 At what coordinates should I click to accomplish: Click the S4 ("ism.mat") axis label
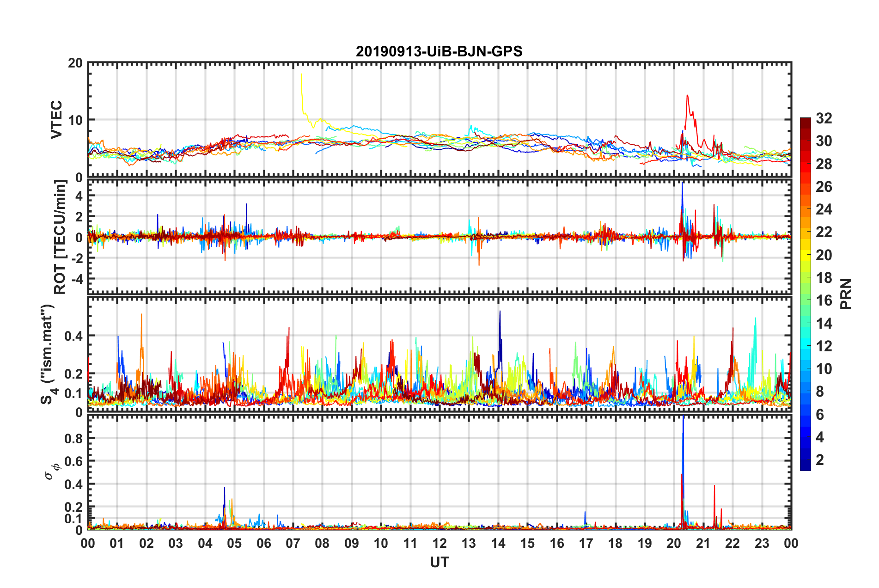tap(48, 355)
